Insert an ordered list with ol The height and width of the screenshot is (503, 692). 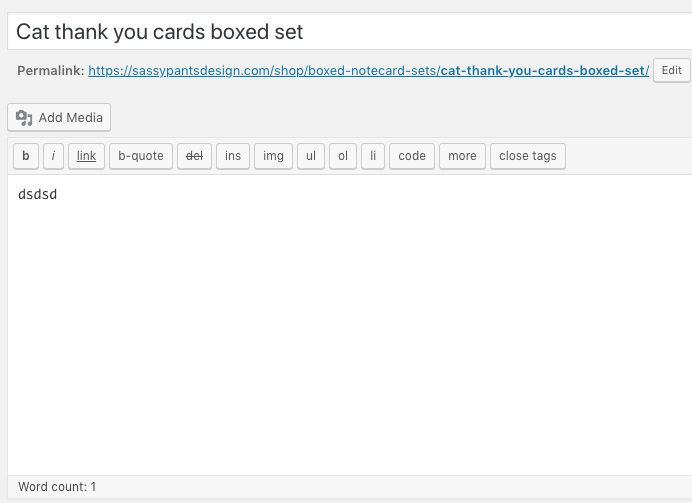coord(343,156)
